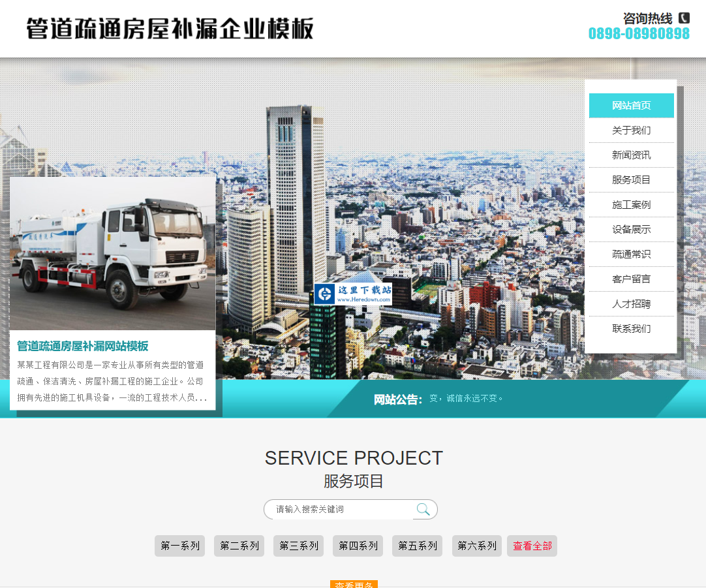The image size is (706, 588).
Task: Open 关于我们 from the sidebar menu
Action: [x=631, y=130]
